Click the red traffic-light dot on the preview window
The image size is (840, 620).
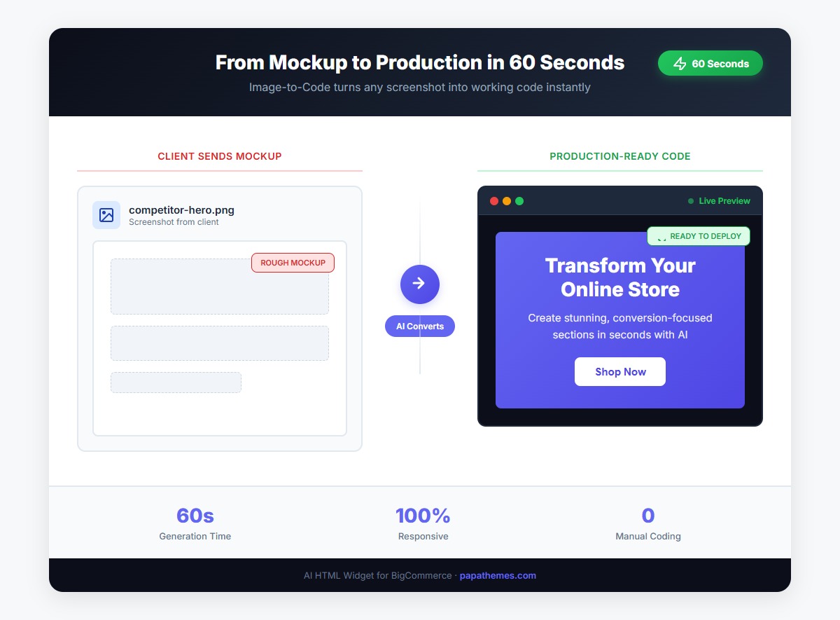pos(493,200)
